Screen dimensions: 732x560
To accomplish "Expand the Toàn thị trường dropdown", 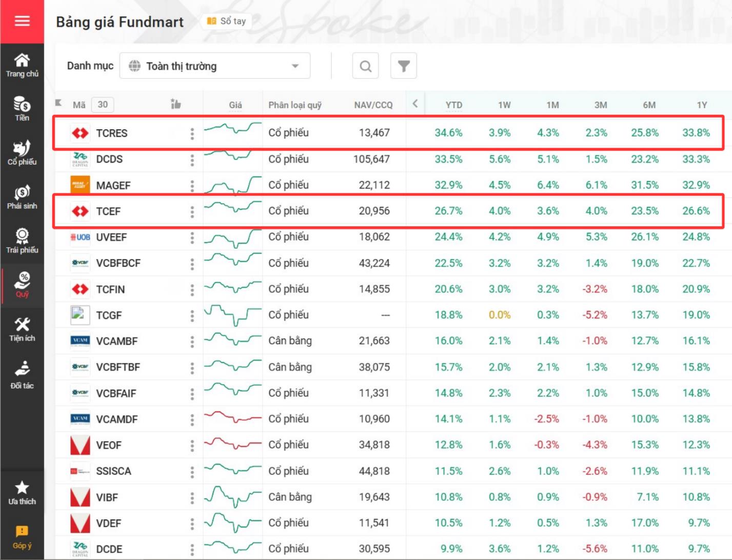I will point(215,66).
